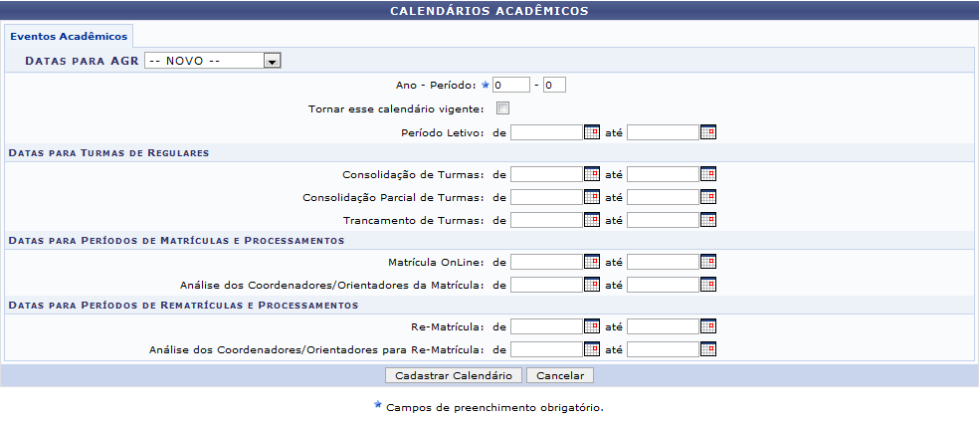Open calendar icon for Período Letivo start date
This screenshot has height=421, width=980.
tap(592, 132)
